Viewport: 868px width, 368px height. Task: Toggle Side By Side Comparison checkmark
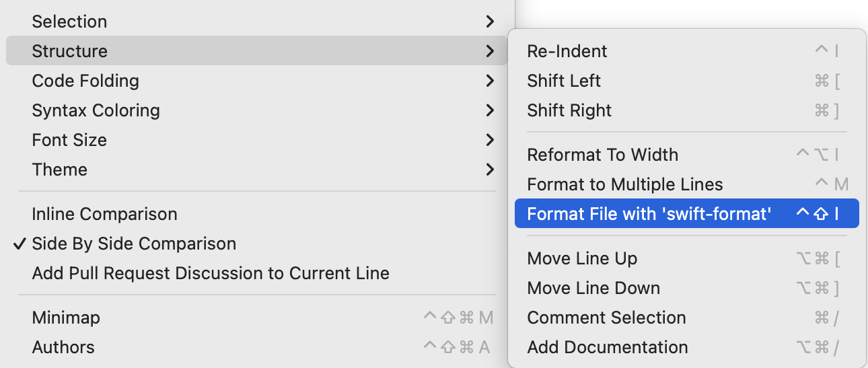[134, 244]
